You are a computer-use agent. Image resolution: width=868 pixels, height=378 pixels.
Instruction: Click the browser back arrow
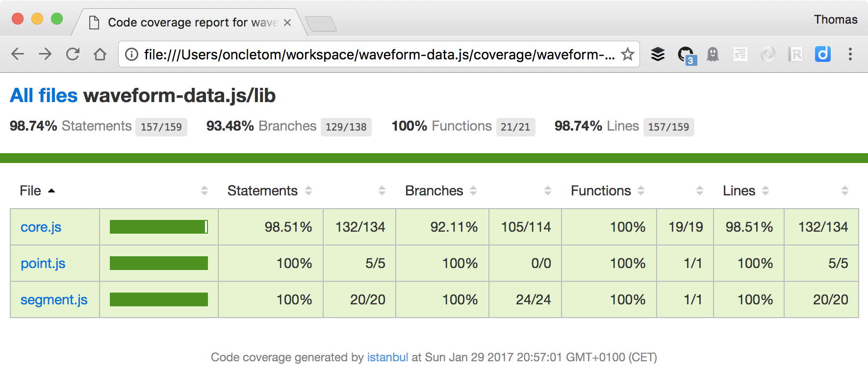pos(18,54)
